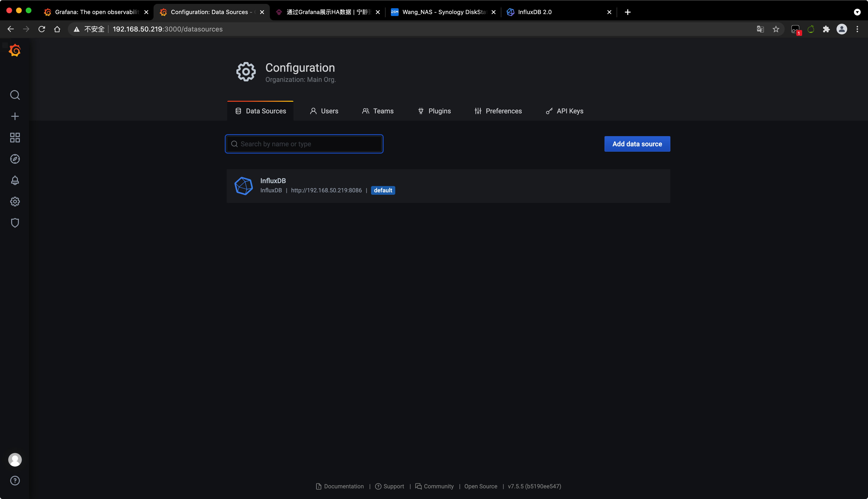Open the Chrome profile avatar icon
Image resolution: width=868 pixels, height=499 pixels.
point(842,29)
